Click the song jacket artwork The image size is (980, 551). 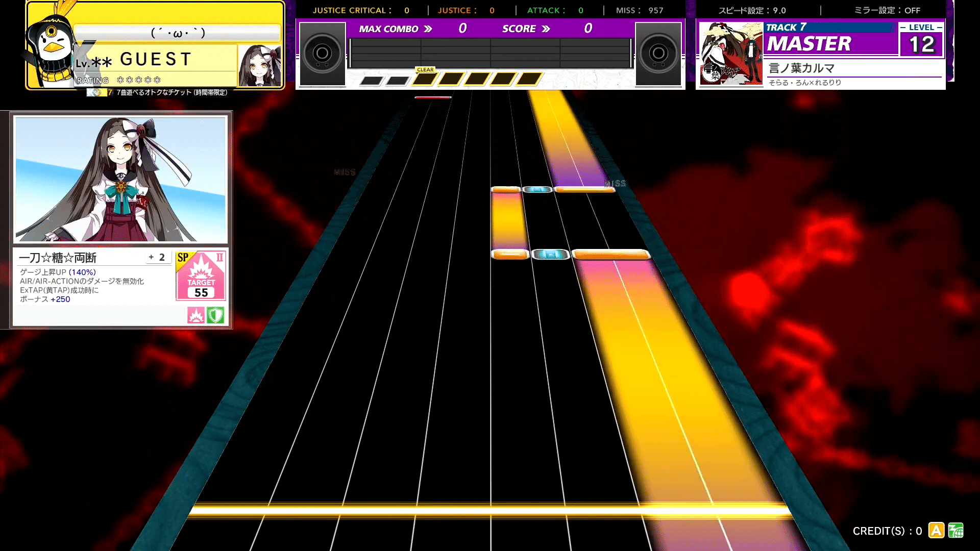point(730,53)
